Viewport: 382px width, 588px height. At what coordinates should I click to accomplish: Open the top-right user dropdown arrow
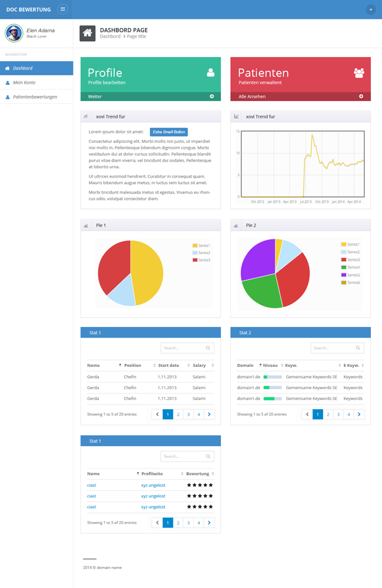click(370, 9)
